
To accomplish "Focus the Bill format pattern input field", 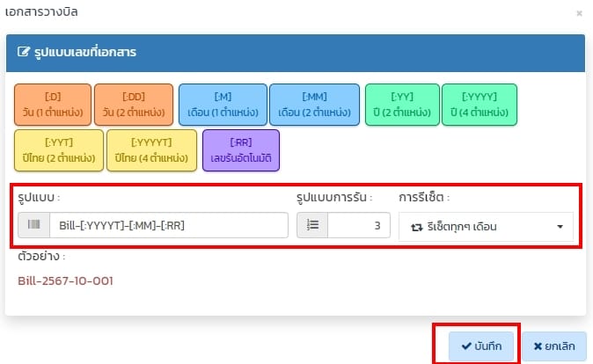I will (167, 226).
